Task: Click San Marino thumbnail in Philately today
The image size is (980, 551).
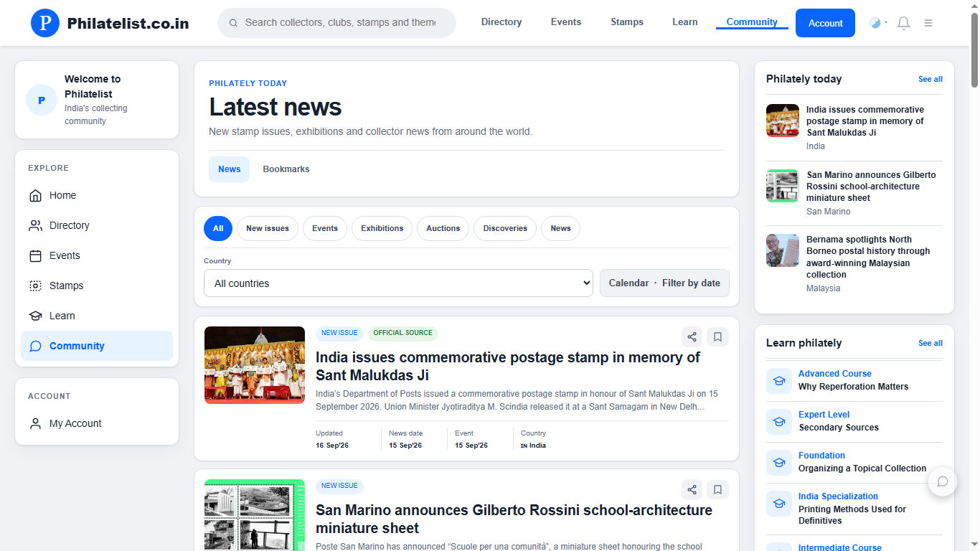Action: (x=783, y=186)
